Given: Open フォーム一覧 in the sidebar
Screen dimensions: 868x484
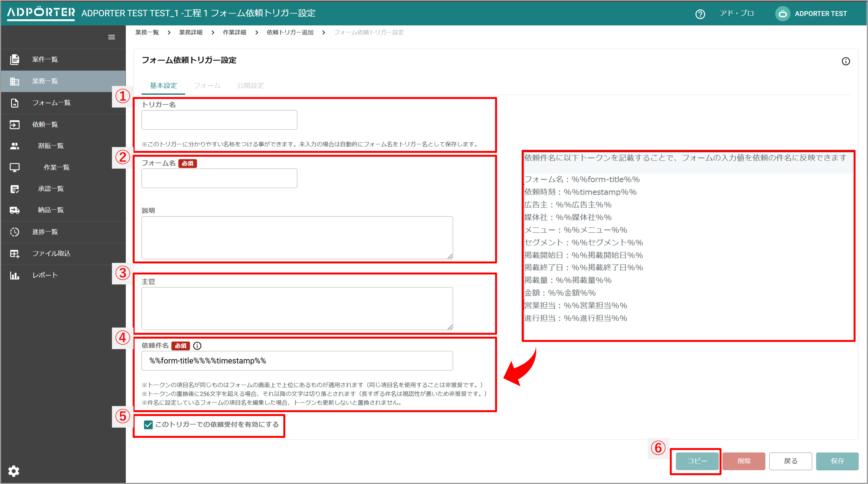Looking at the screenshot, I should 63,103.
